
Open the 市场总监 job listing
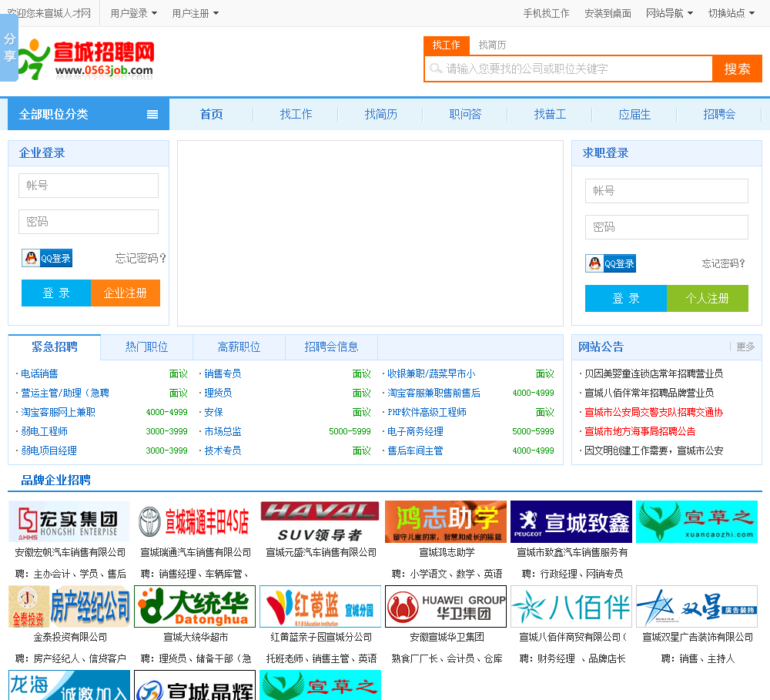(x=223, y=431)
